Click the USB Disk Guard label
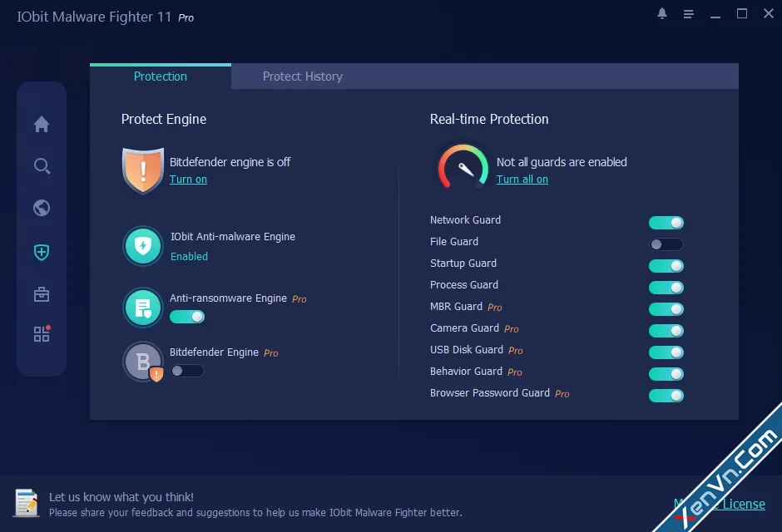Screen dimensions: 782x532 point(467,350)
